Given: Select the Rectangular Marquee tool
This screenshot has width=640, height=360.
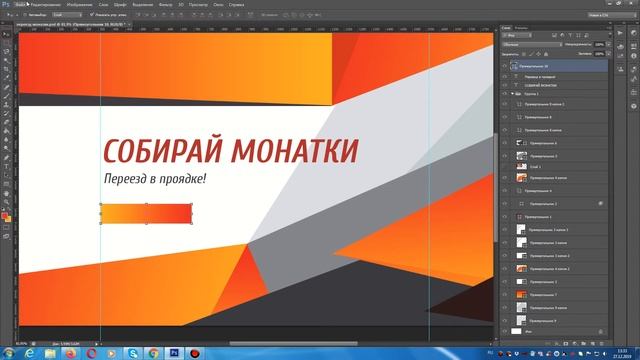Looking at the screenshot, I should [x=6, y=42].
